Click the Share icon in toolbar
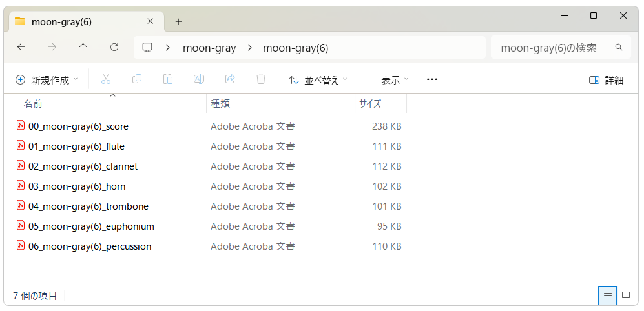This screenshot has height=311, width=644. [x=230, y=79]
